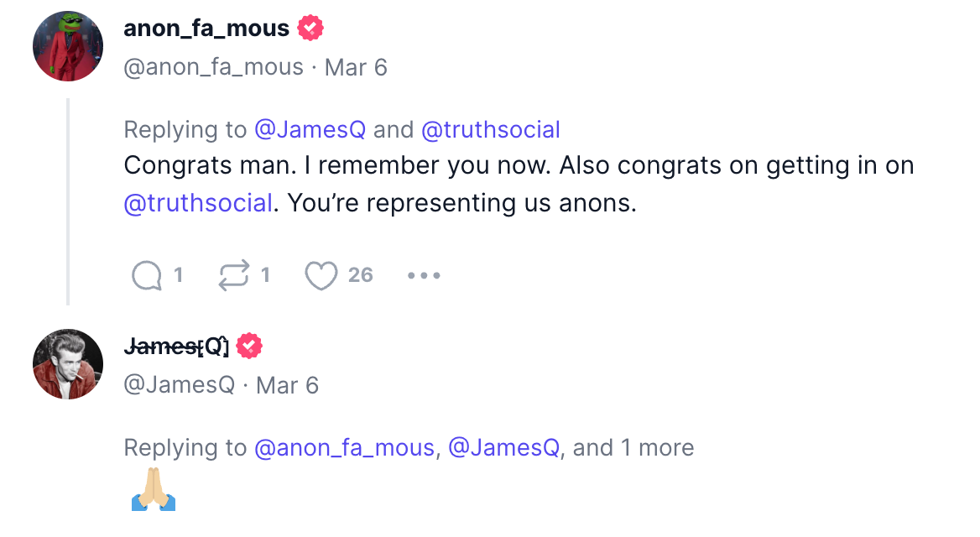Click the gray @anon_fa_mous handle

tap(213, 67)
